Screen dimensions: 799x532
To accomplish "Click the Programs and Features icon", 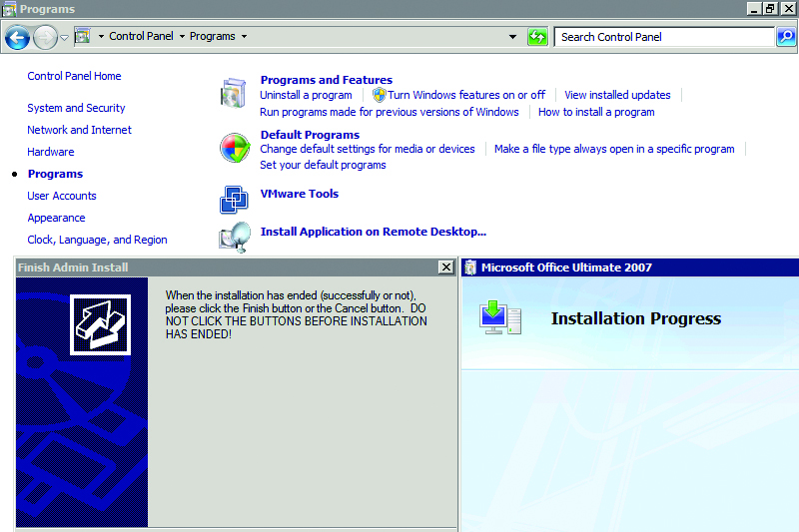I will (x=234, y=93).
